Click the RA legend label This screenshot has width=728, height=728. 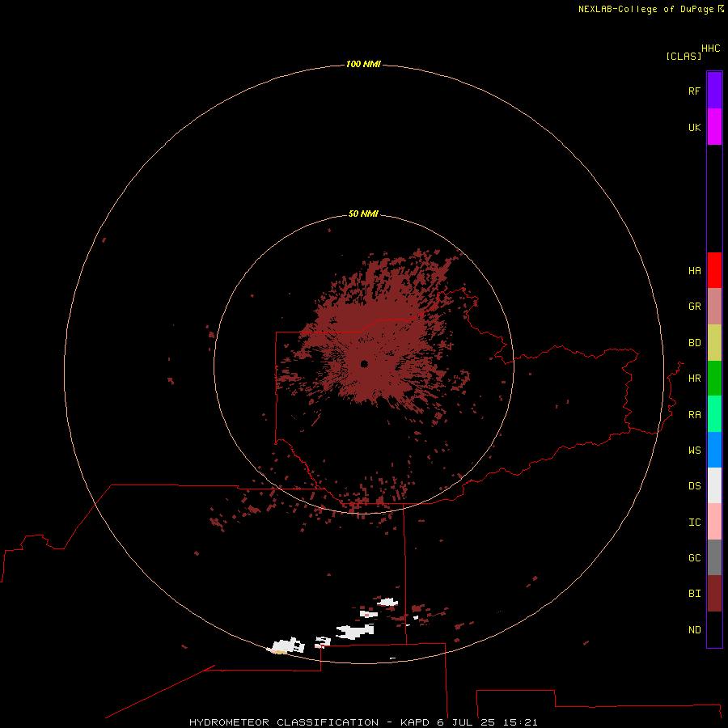[x=694, y=415]
